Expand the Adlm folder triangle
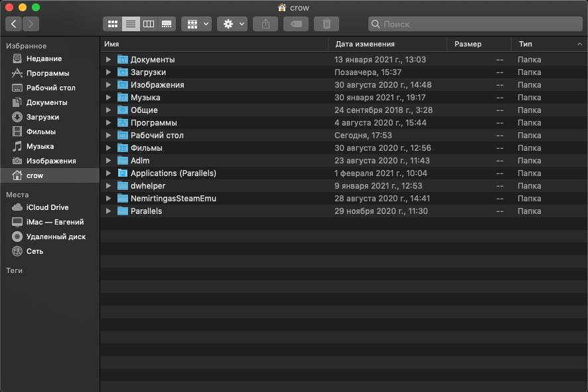This screenshot has width=588, height=392. [108, 160]
